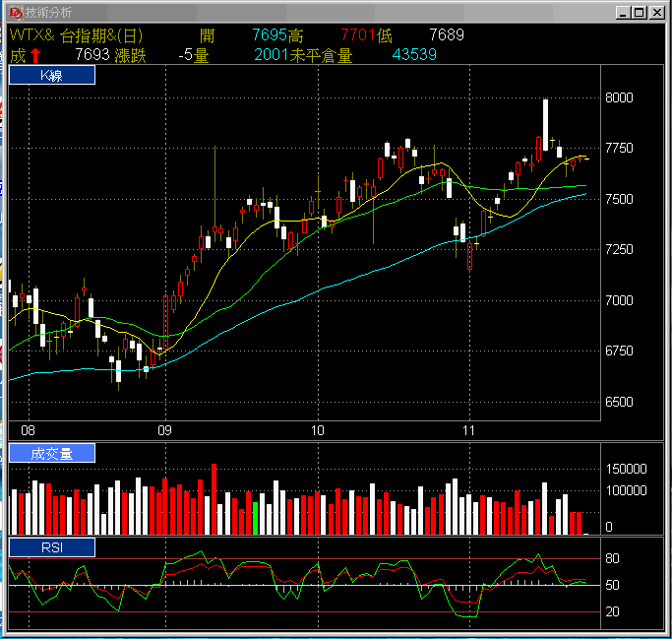The height and width of the screenshot is (639, 672).
Task: Click the 成交量 volume panel label
Action: pyautogui.click(x=52, y=453)
